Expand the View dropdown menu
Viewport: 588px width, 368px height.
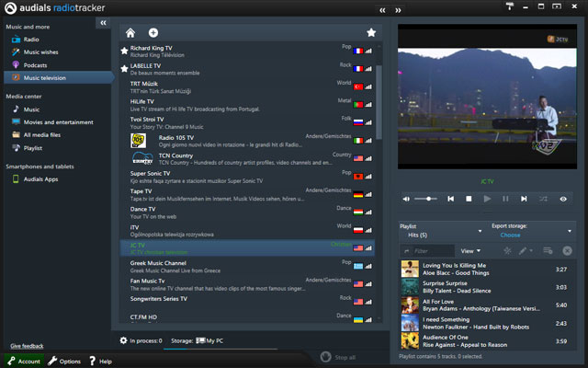(x=471, y=250)
